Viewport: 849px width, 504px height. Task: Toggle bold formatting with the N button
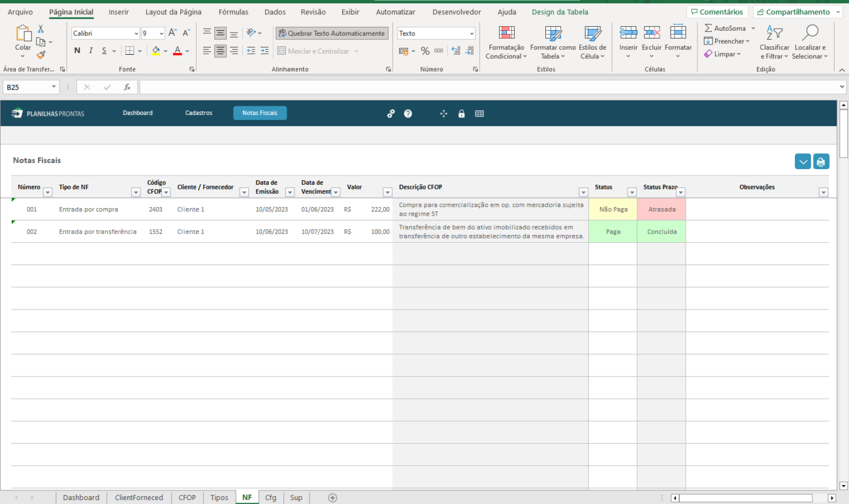[x=76, y=50]
